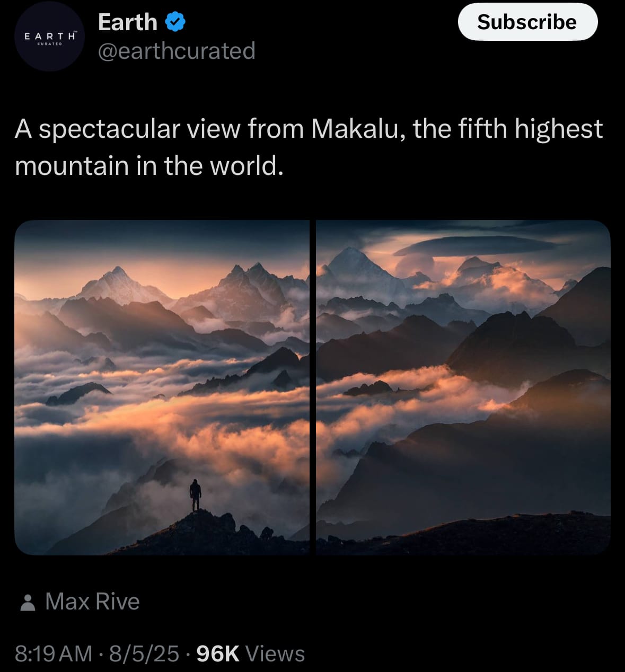The image size is (625, 672).
Task: Click the 8/5/25 post date
Action: 144,653
